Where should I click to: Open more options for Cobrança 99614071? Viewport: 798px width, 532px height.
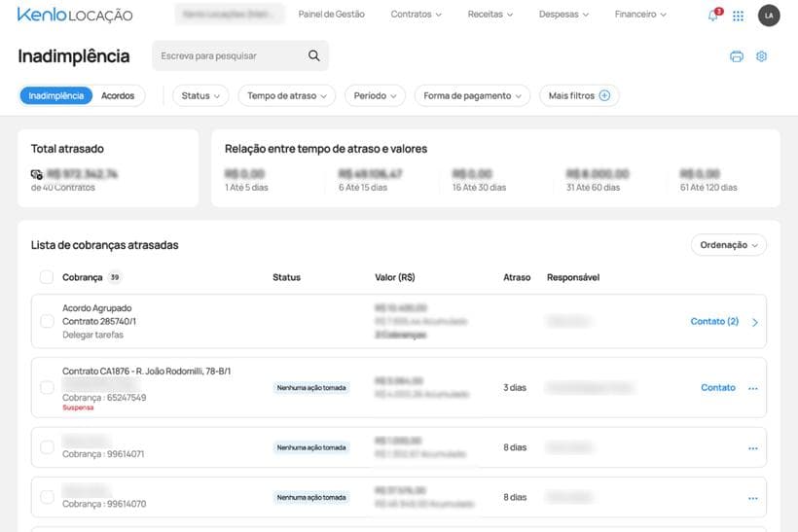tap(753, 448)
